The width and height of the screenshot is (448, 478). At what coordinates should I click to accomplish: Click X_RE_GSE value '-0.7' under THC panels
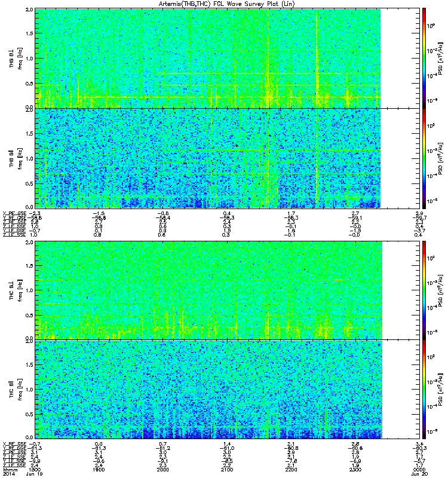[34, 444]
